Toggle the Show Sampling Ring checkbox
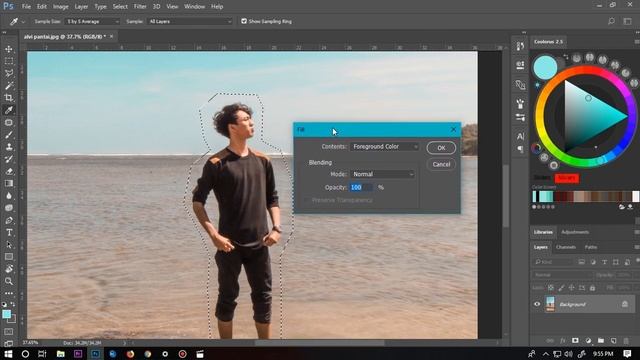This screenshot has width=640, height=360. [x=244, y=21]
